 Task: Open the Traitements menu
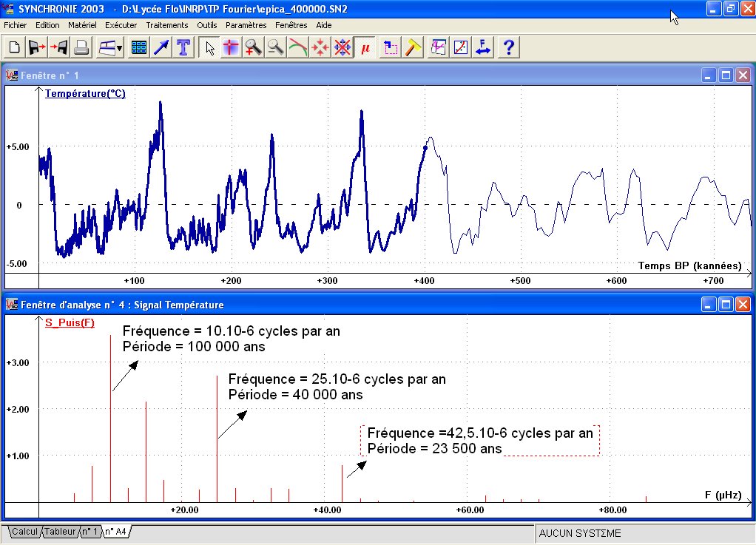[x=166, y=25]
